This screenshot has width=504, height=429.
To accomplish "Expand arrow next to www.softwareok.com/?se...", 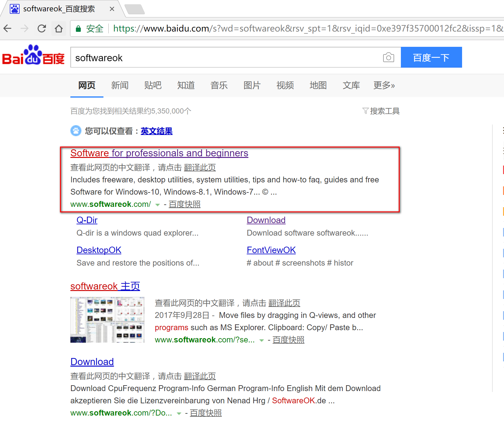I will [x=262, y=340].
